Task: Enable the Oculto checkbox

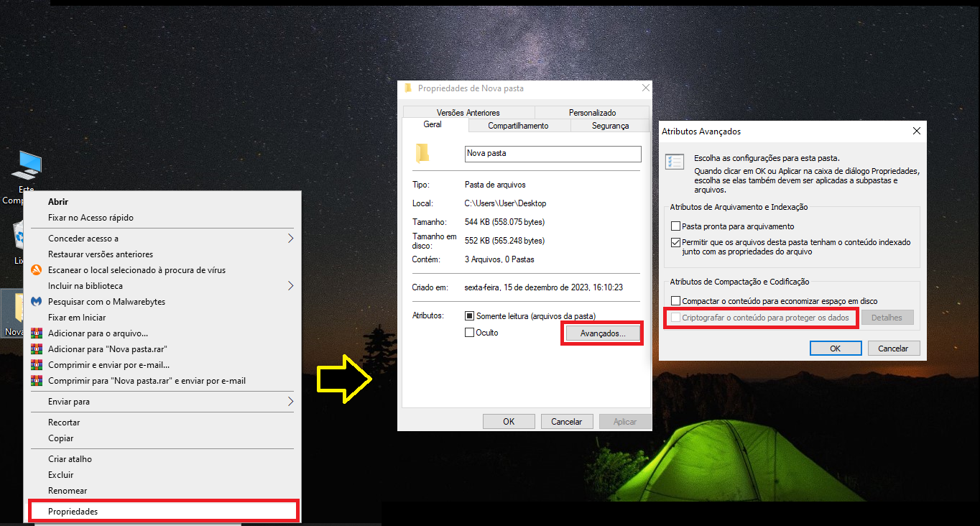Action: [x=468, y=332]
